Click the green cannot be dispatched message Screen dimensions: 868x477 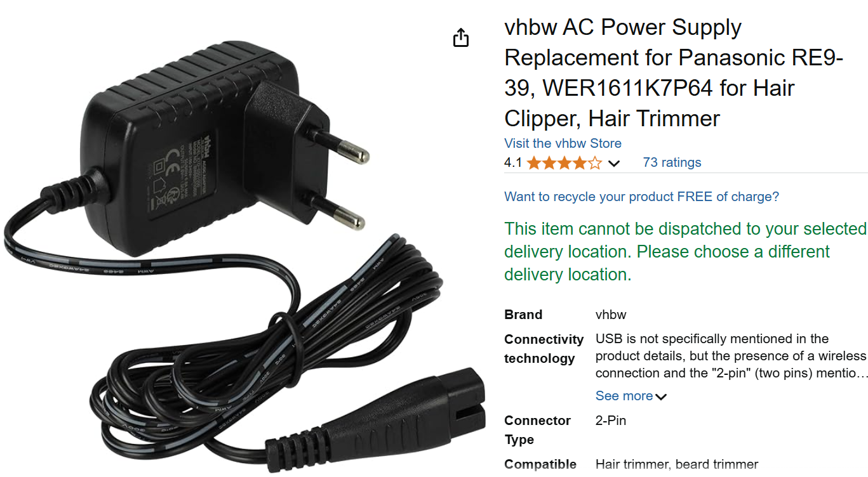(x=686, y=251)
